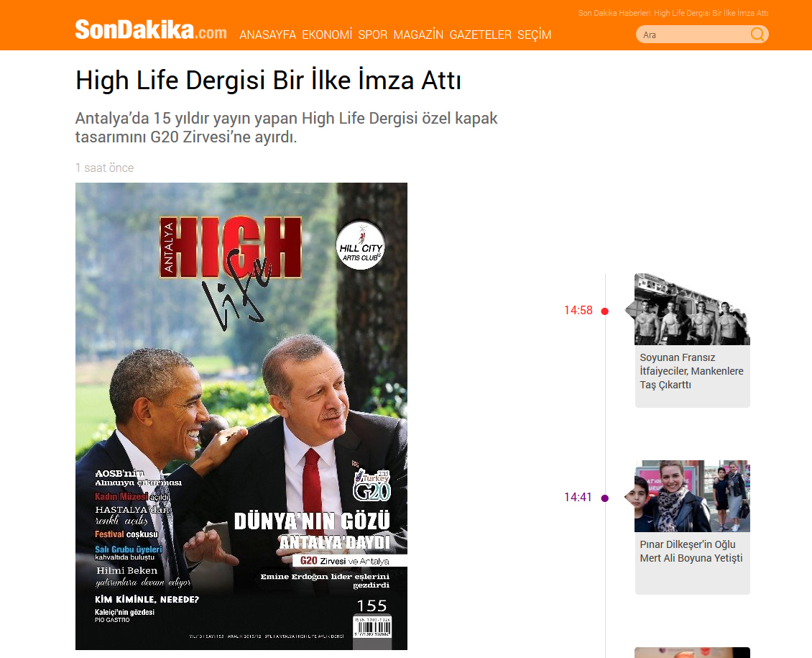This screenshot has width=812, height=658.
Task: Go to the SPOR section
Action: (373, 35)
